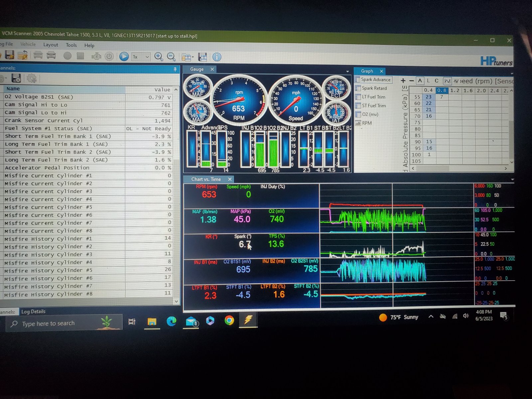
Task: Open the HP Tuners lightning icon on taskbar
Action: pos(248,320)
